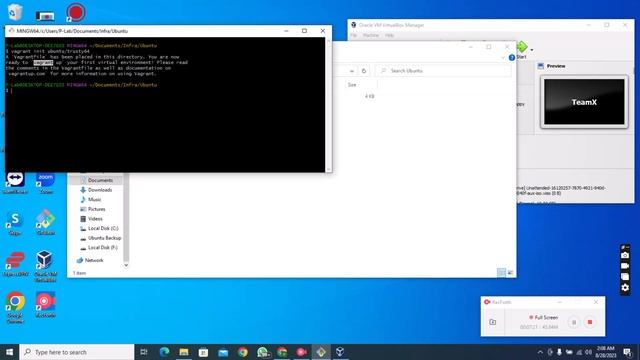Viewport: 640px width, 360px height.
Task: Click the green Start arrow in VirtualBox
Action: click(x=521, y=47)
